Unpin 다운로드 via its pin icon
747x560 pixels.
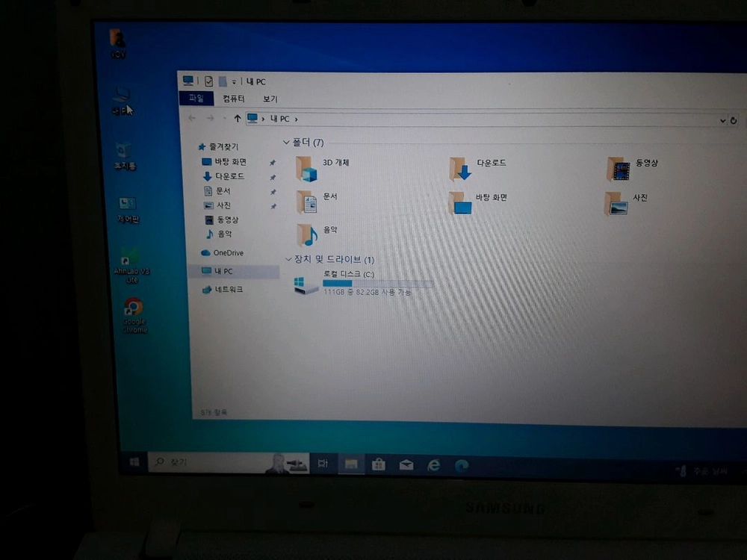[x=273, y=178]
